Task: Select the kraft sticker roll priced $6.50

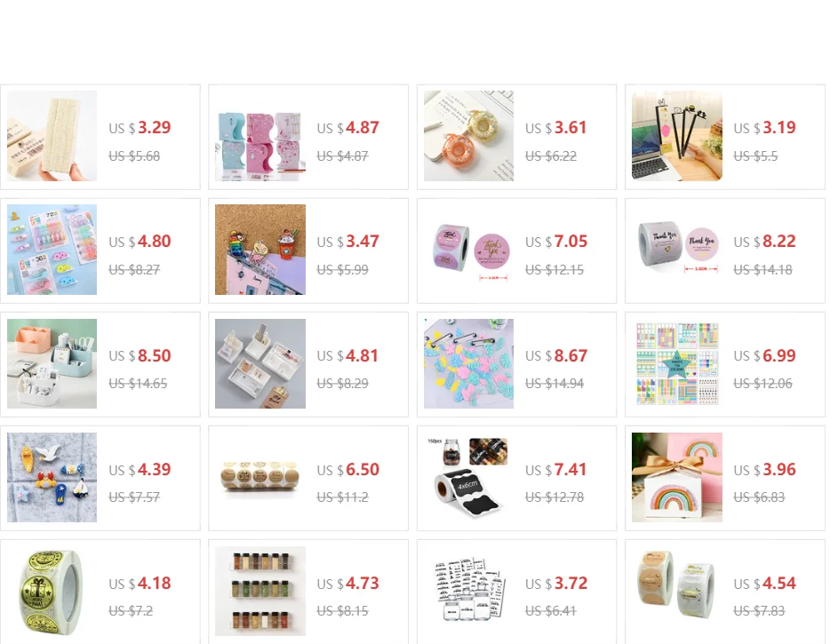Action: (x=260, y=477)
